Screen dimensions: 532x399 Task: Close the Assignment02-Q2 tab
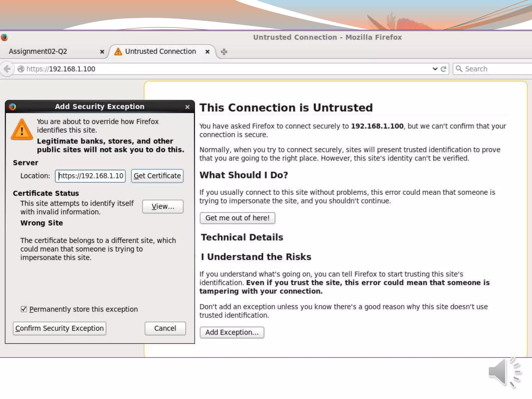(102, 52)
